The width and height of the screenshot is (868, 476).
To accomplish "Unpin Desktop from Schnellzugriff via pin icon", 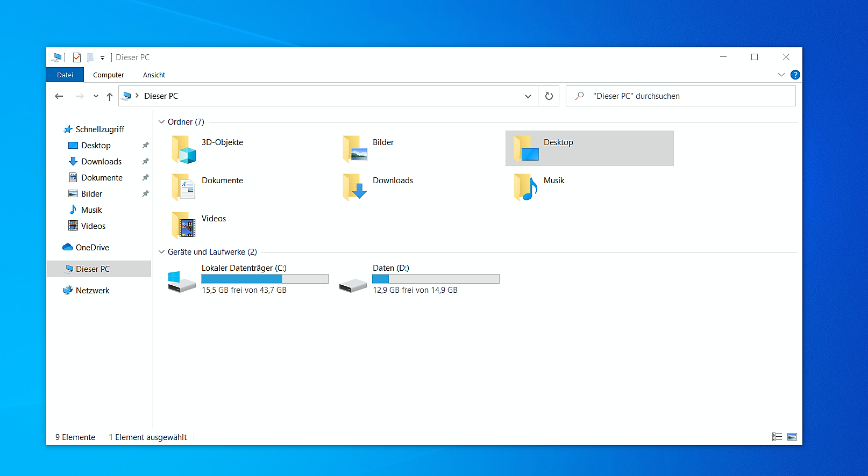I will pos(145,146).
